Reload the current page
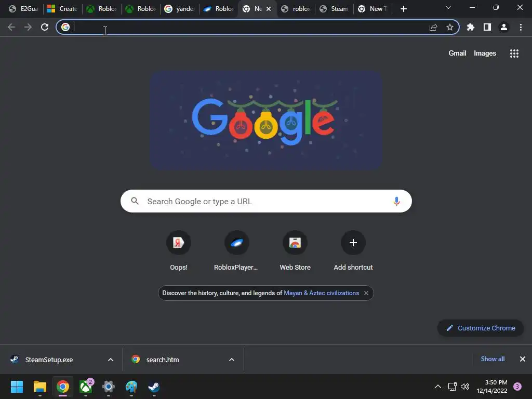Image resolution: width=532 pixels, height=399 pixels. tap(45, 27)
